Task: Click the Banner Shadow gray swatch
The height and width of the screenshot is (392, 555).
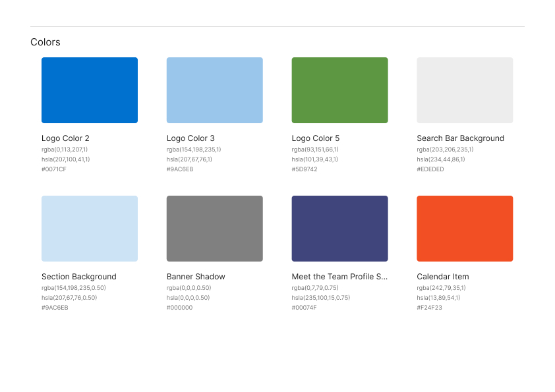Action: [214, 229]
